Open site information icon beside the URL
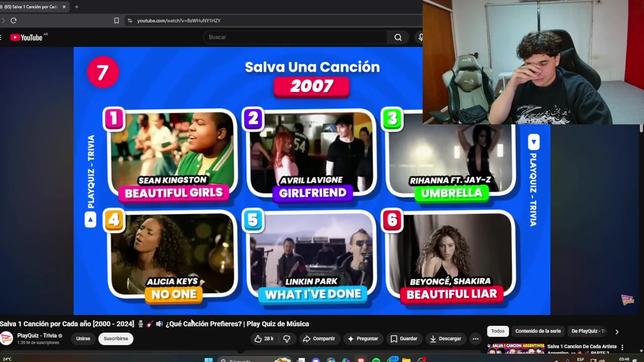Screen dimensions: 644x362 (x=130, y=21)
